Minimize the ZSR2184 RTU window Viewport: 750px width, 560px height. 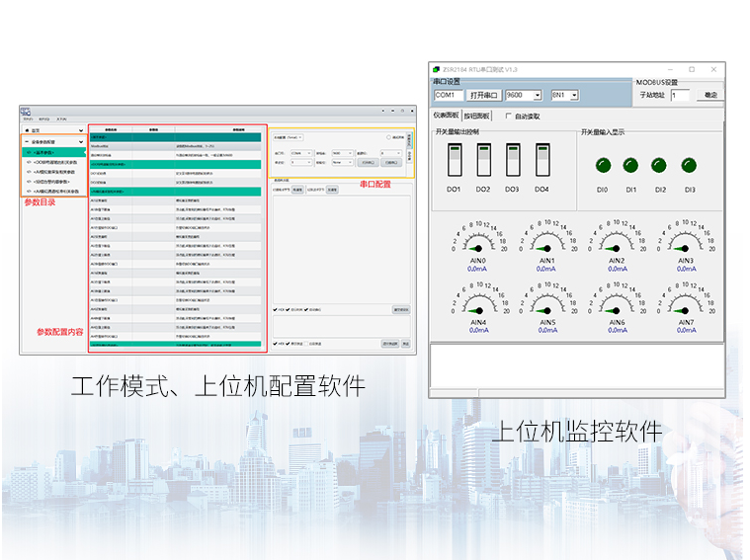click(x=670, y=69)
